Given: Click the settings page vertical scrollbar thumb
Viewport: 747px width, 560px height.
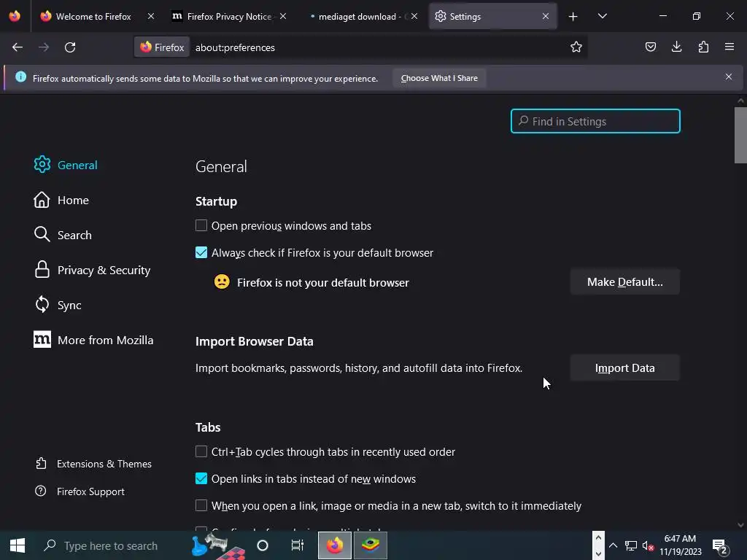Looking at the screenshot, I should (x=740, y=135).
